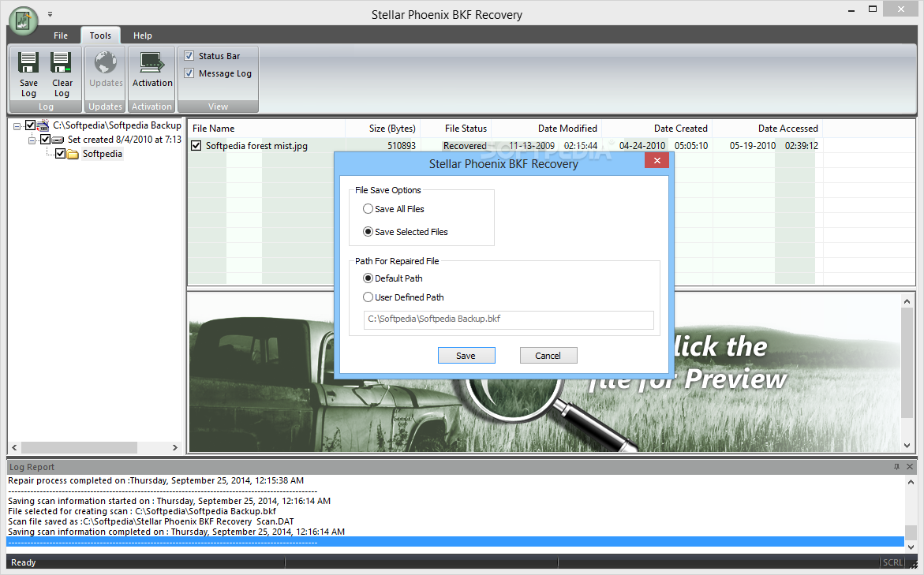
Task: Uncheck Softpedia forest mist.jpg file checkbox
Action: 196,145
